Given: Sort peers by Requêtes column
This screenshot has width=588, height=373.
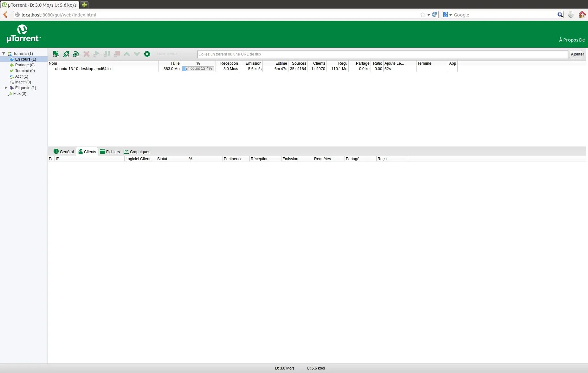Looking at the screenshot, I should [x=329, y=159].
